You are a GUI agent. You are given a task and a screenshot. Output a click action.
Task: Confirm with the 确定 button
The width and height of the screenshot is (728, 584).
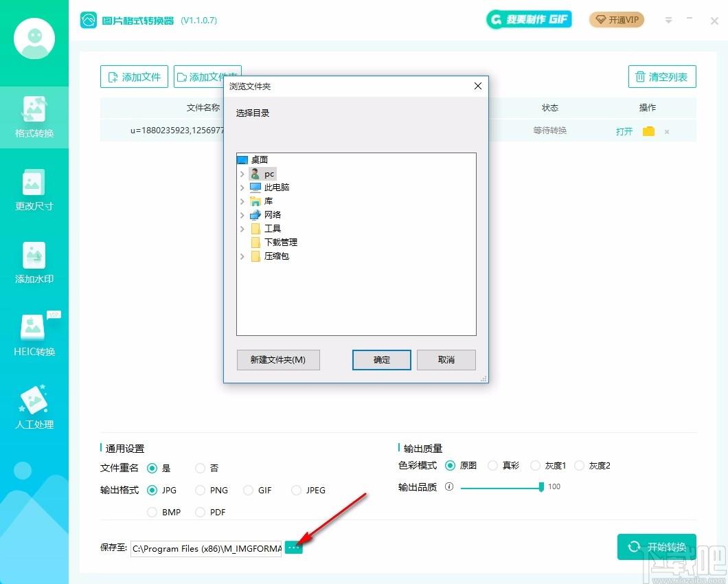(x=382, y=359)
